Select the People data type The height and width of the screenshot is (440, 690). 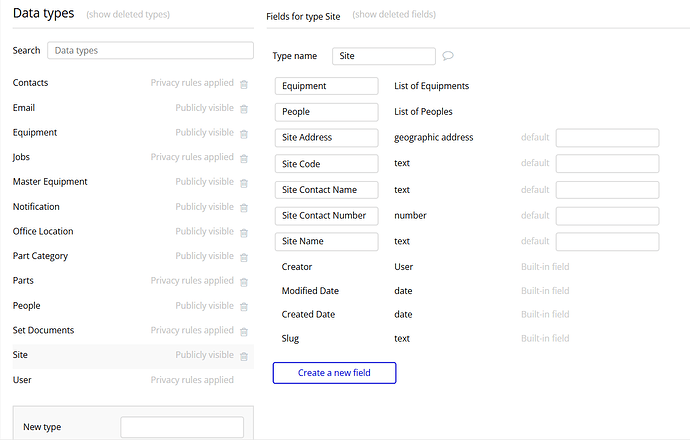point(27,306)
